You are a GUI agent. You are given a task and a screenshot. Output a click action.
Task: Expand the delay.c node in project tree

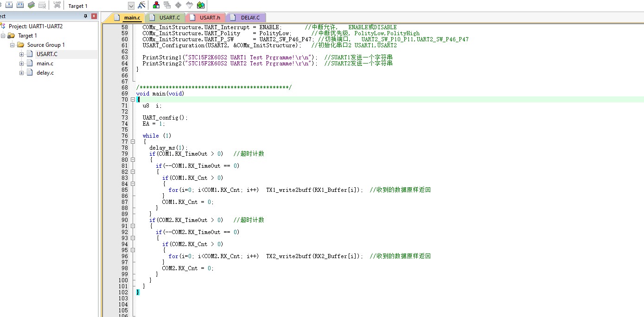pos(21,73)
